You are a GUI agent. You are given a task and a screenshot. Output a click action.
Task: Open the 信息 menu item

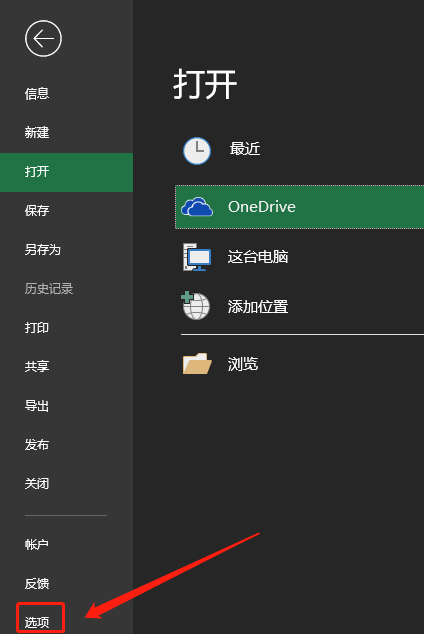coord(37,94)
